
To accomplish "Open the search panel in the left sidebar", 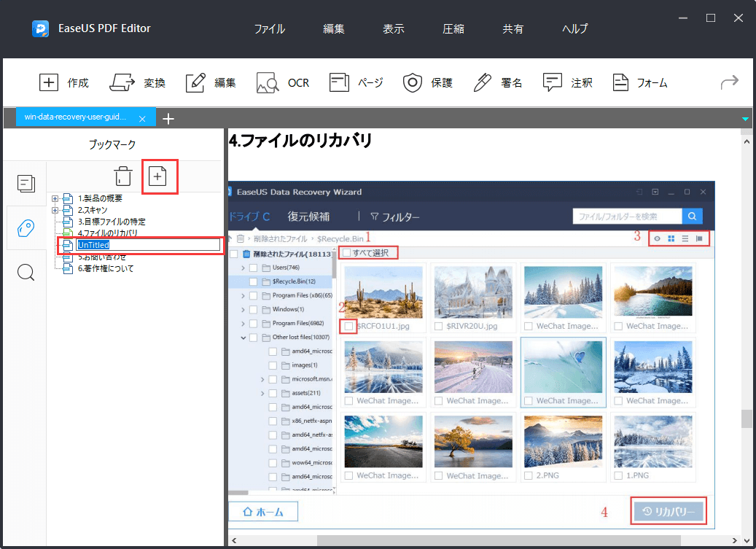I will (26, 272).
